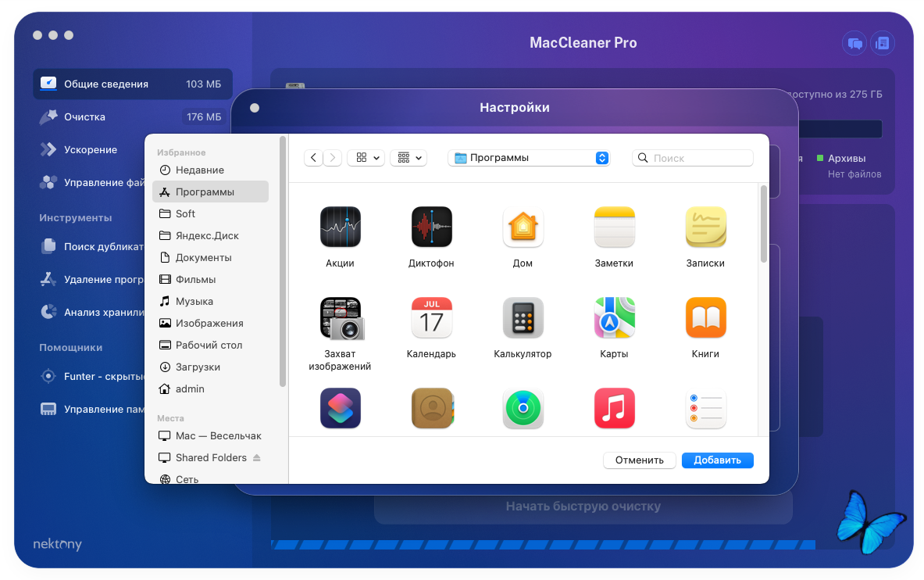Open Рабочий стол in sidebar
The height and width of the screenshot is (580, 924).
(210, 345)
